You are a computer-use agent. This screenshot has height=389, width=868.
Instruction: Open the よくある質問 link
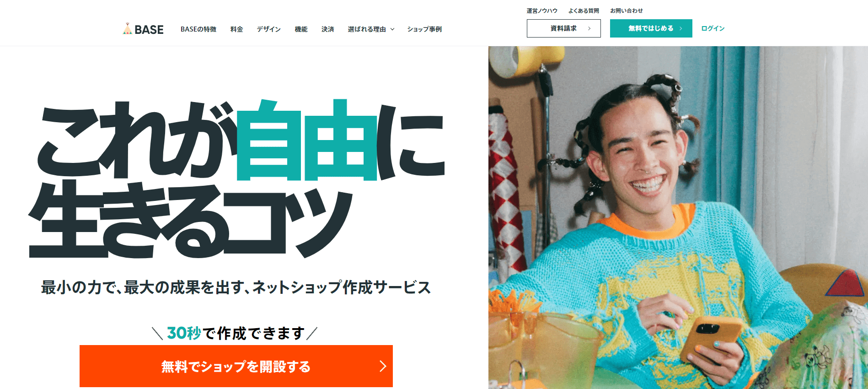[584, 11]
